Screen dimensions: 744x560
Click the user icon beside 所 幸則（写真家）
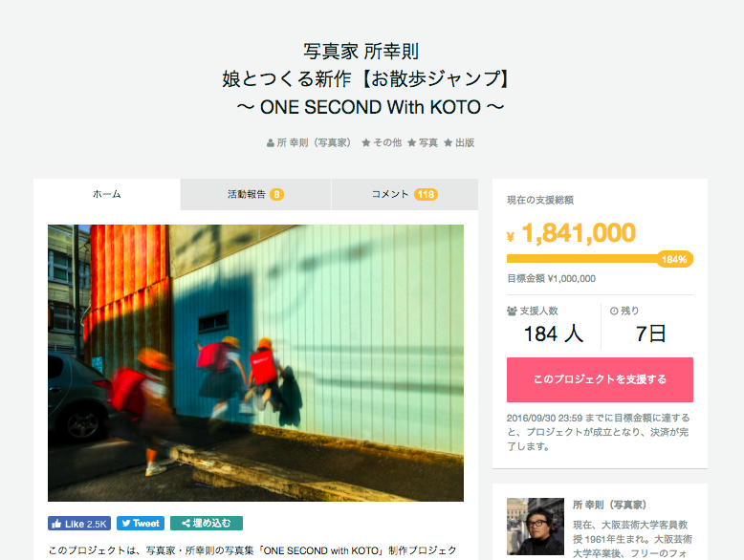click(x=271, y=142)
